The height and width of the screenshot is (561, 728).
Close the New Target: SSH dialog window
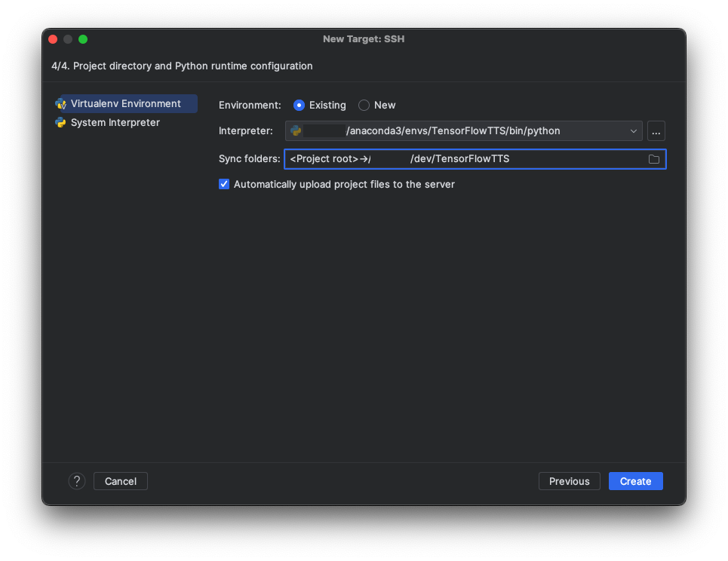(x=53, y=39)
